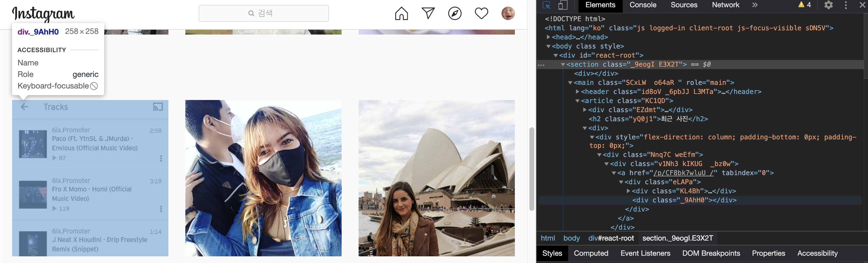Screen dimensions: 868x263
Task: Select the div style flex-direction column line
Action: pyautogui.click(x=723, y=141)
